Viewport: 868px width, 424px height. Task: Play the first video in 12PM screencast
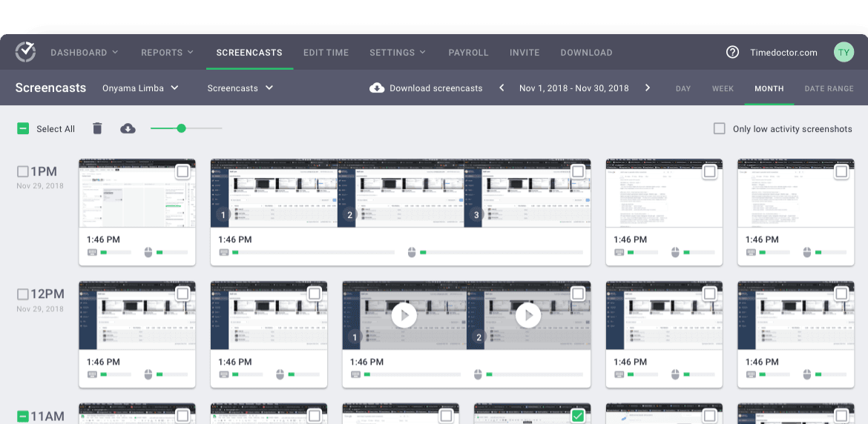point(404,315)
